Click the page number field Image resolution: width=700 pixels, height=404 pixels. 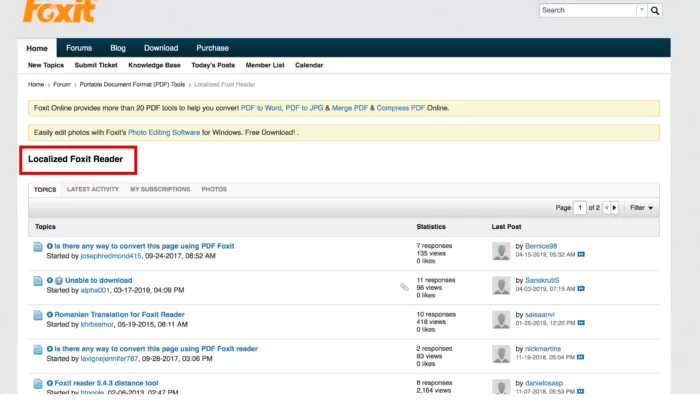pyautogui.click(x=579, y=208)
